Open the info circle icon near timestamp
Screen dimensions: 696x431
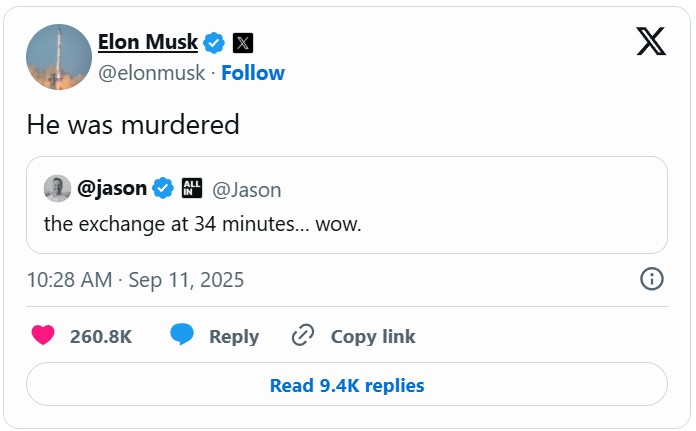pyautogui.click(x=651, y=279)
